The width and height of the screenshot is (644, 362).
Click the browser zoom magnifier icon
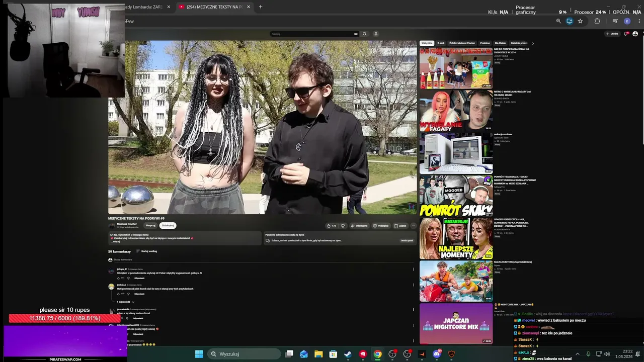click(558, 21)
